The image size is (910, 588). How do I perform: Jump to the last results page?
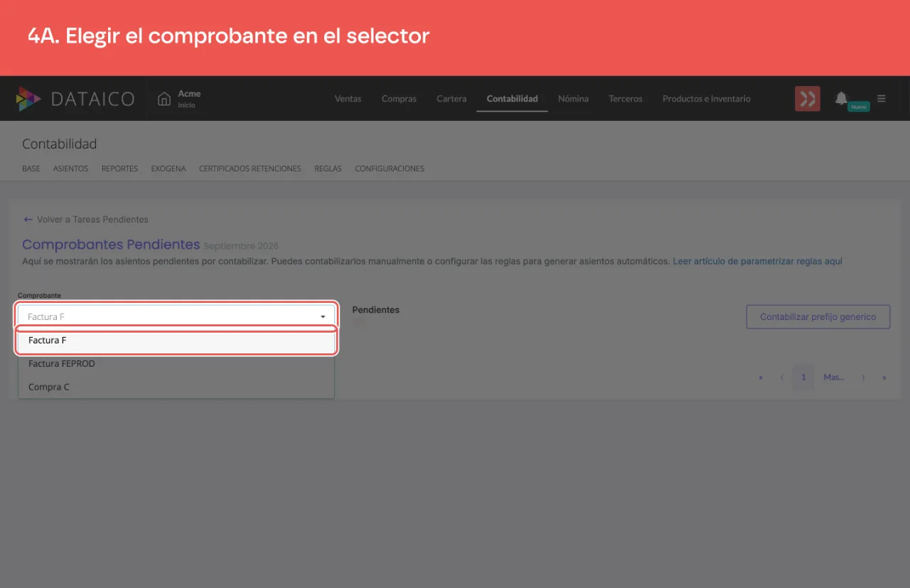[884, 378]
